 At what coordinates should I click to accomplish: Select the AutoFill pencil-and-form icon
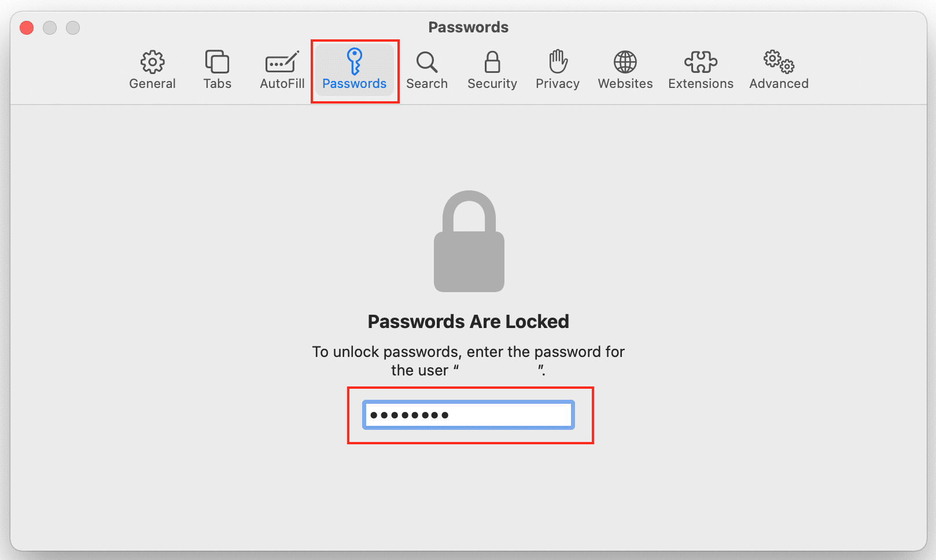(x=282, y=62)
